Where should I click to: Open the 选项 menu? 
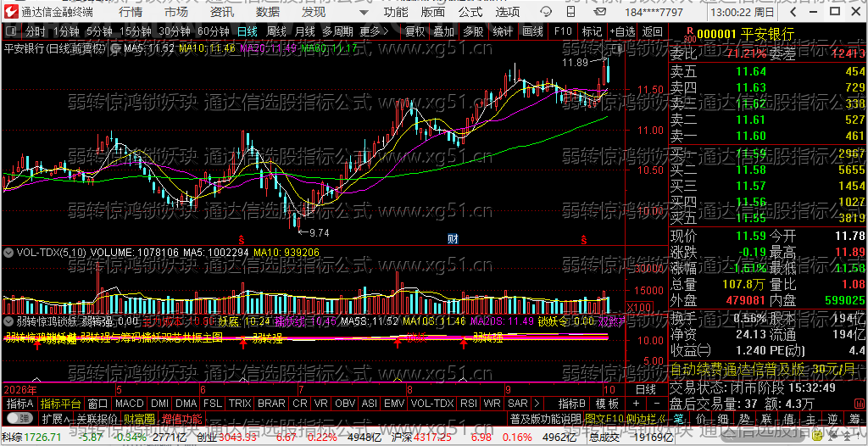(507, 12)
